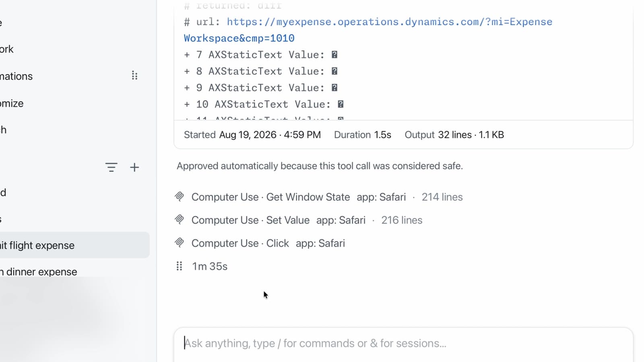Viewport: 644px width, 362px height.
Task: Click the '1m 35s' elapsed time text
Action: (210, 266)
